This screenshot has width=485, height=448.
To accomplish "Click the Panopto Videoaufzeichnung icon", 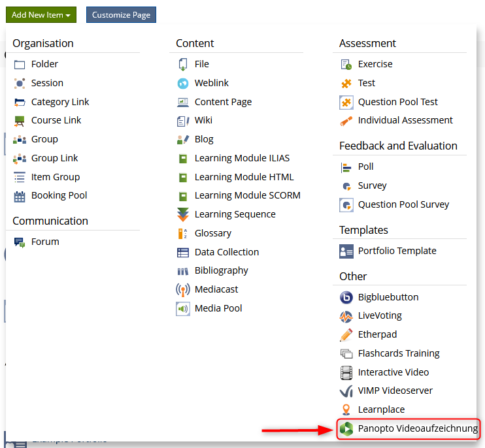I will click(x=346, y=429).
